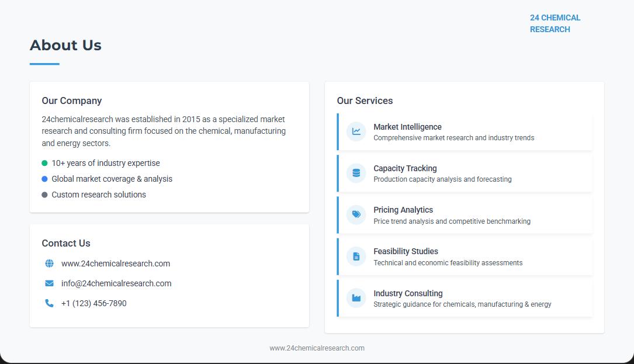Click the Pricing Analytics tags icon
Screen dimensions: 634x364
click(x=356, y=215)
